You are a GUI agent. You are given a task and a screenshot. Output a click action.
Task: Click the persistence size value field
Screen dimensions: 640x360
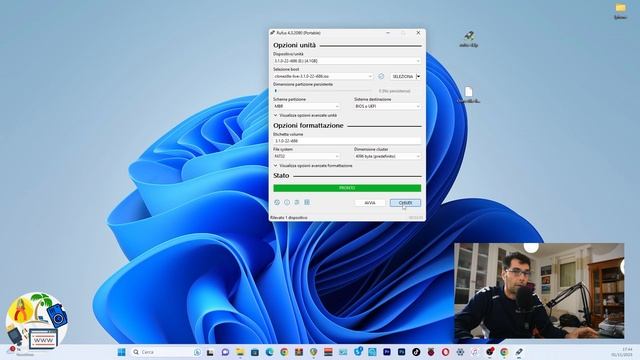click(x=395, y=91)
